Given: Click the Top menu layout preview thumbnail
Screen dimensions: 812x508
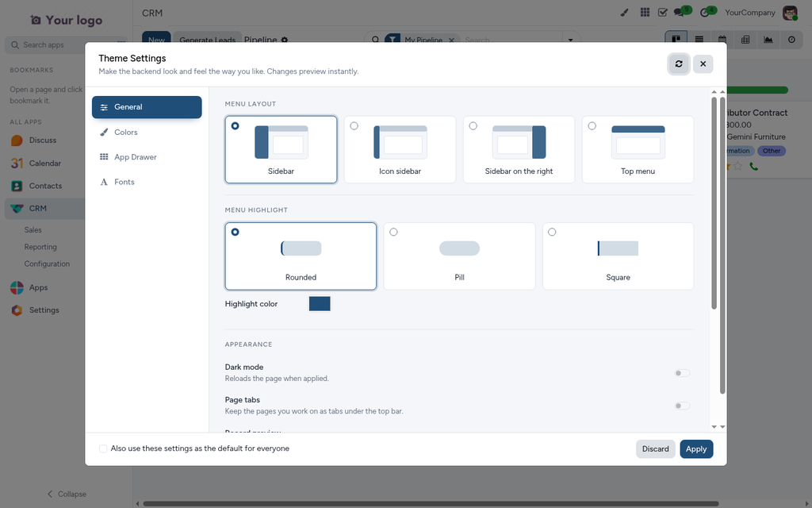Looking at the screenshot, I should pyautogui.click(x=638, y=142).
